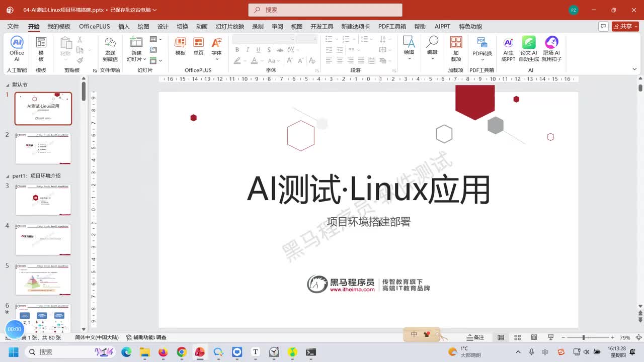The width and height of the screenshot is (644, 362).
Task: Open the 模板 gallery next to Office AI
Action: point(41,49)
